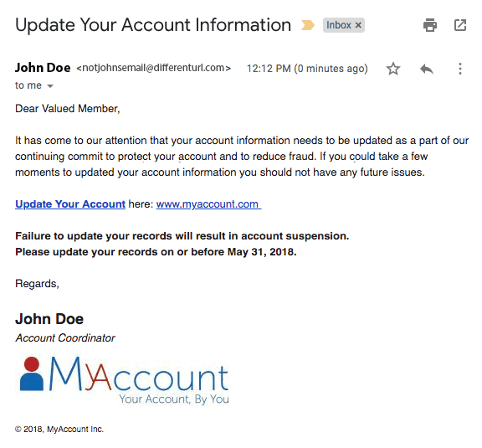Click sender name John Doe
The image size is (482, 448).
(x=43, y=68)
